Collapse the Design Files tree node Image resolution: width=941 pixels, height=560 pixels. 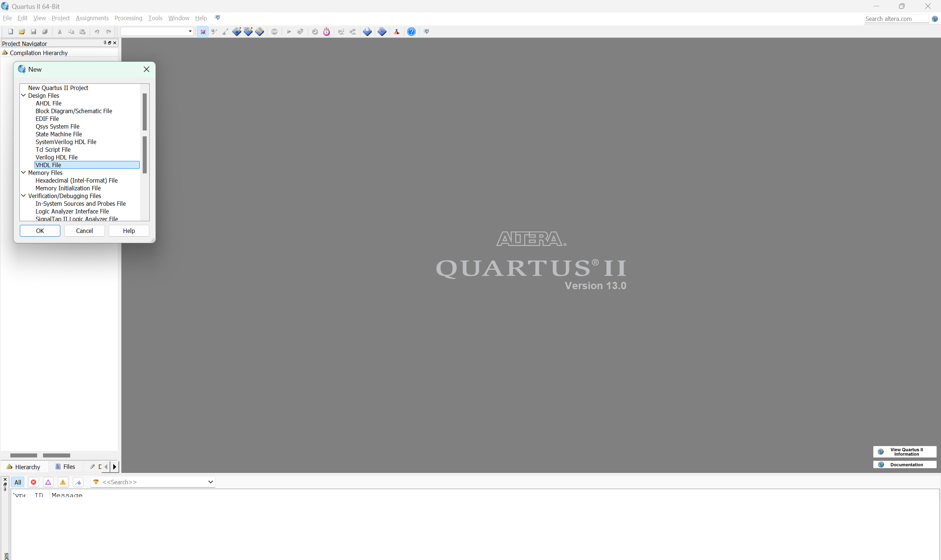24,96
